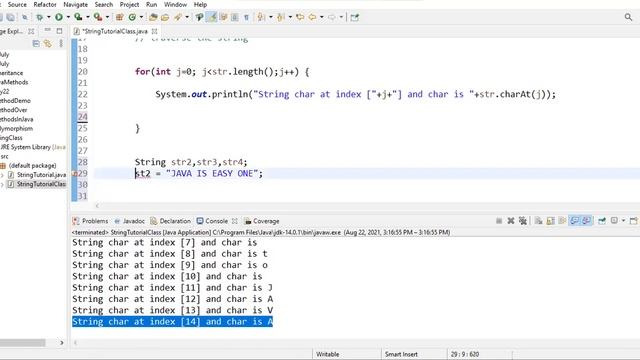The image size is (640, 360).
Task: Click the Pin Console icon
Action: 602,221
